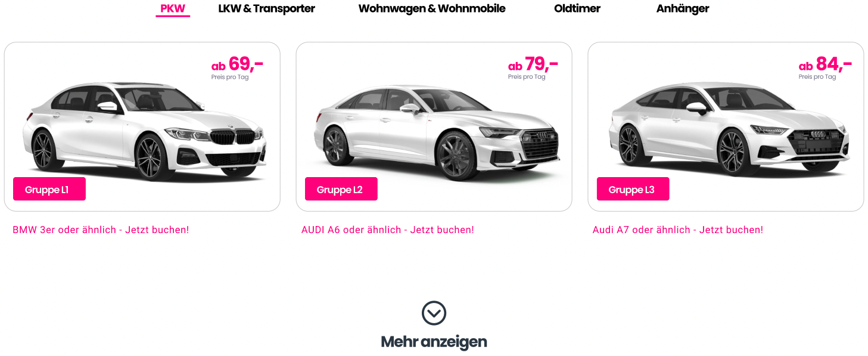Open the LKW & Transporter tab
Viewport: 868px width, 356px height.
point(266,8)
